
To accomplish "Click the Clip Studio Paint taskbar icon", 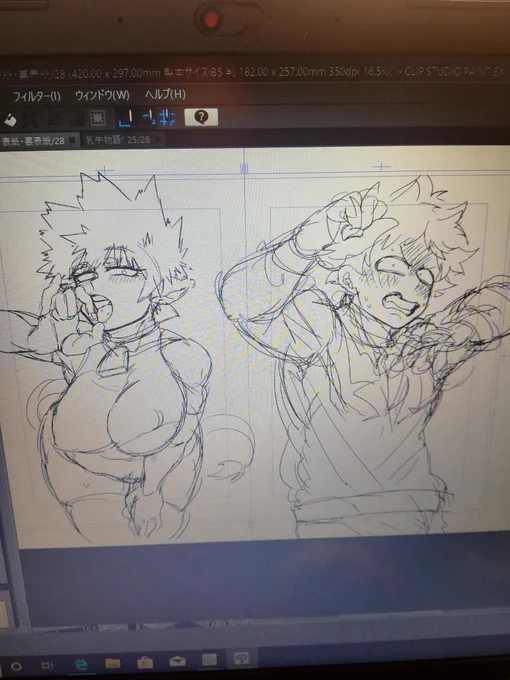I will point(241,660).
